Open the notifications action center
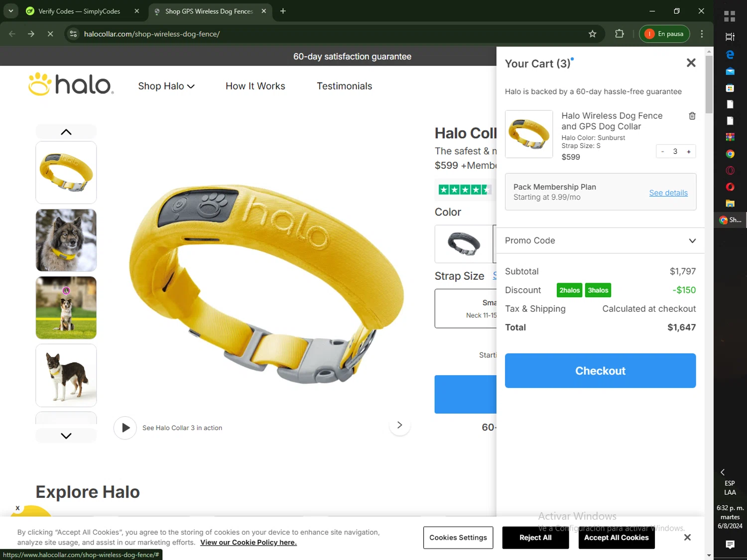 pos(730,545)
